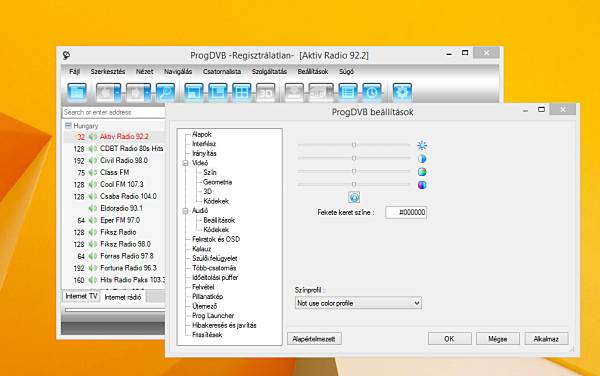
Task: Click the speaker icon beside Eper FM 97.0
Action: pyautogui.click(x=93, y=220)
